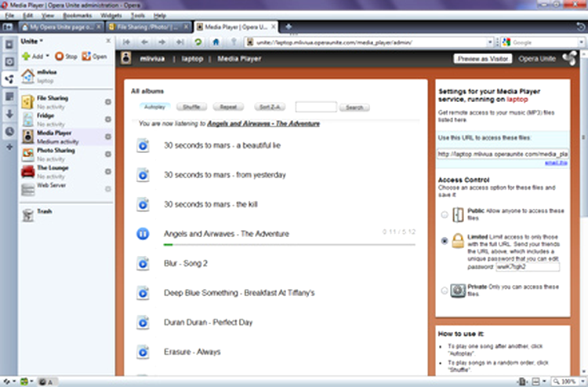Click the media player URL field

503,155
